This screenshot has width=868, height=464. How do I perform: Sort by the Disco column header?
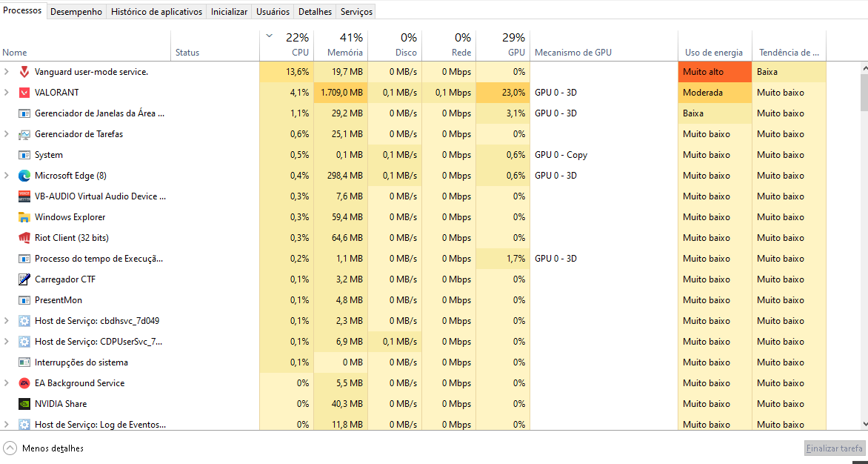pyautogui.click(x=395, y=45)
